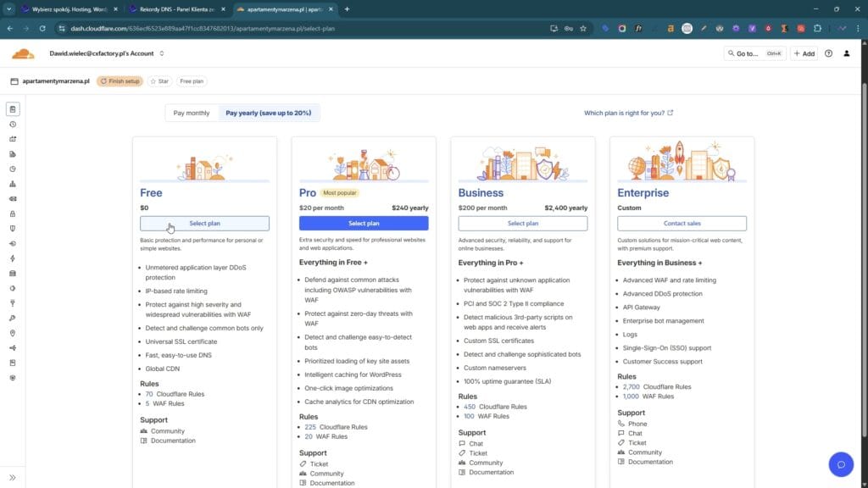Star the apartamentymarzena.pl site

[159, 81]
